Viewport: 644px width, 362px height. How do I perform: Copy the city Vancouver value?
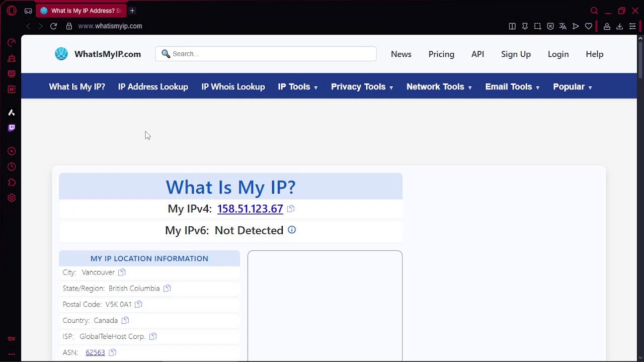122,272
